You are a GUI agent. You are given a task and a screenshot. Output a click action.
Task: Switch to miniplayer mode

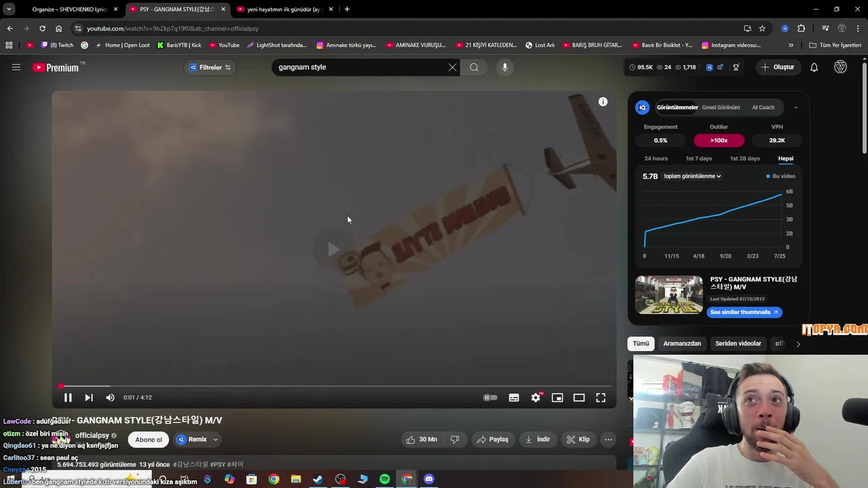coord(557,398)
